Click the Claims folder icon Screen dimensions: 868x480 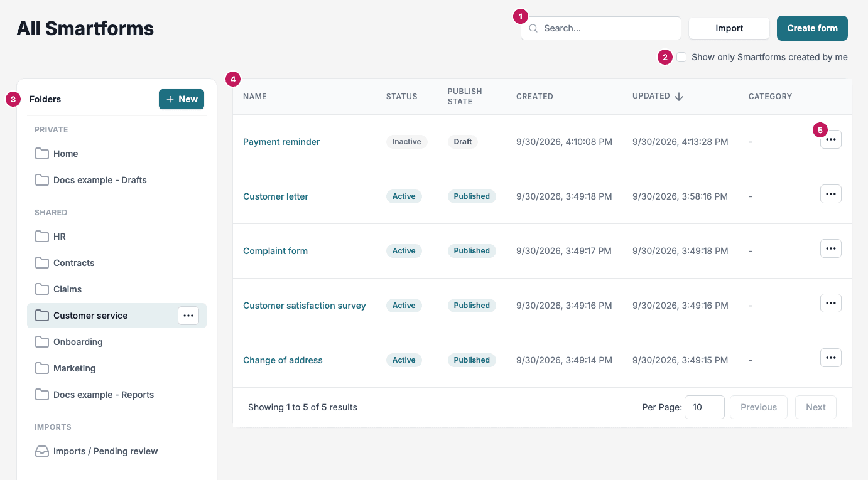coord(42,289)
